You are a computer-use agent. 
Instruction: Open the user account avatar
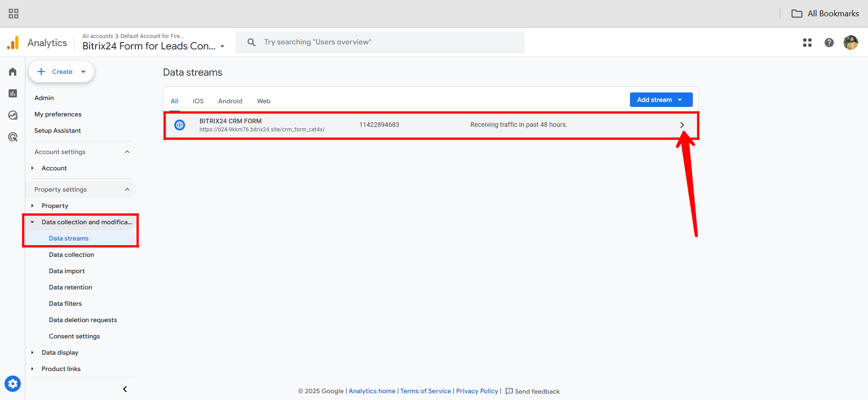(x=851, y=43)
